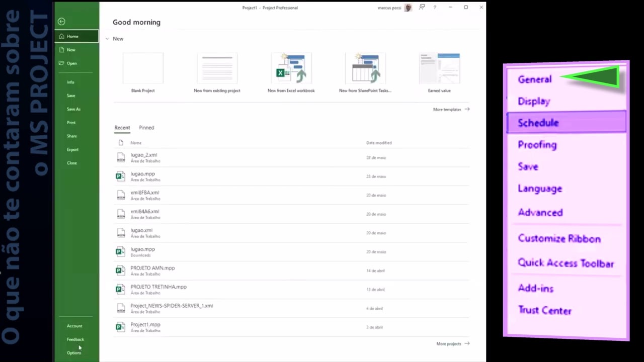644x362 pixels.
Task: Click the 3 de abril date
Action: tap(374, 327)
